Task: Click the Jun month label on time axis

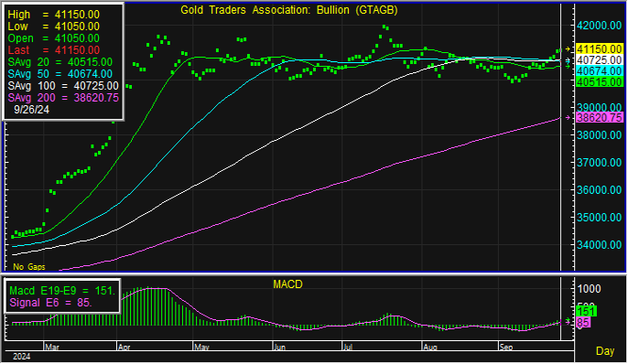Action: 279,348
